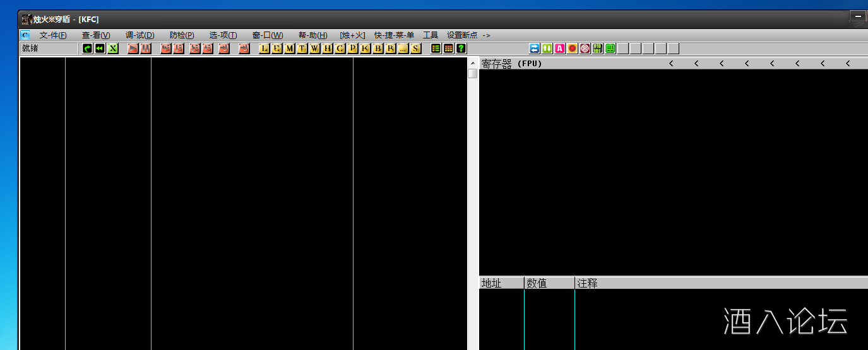Open the 查-看(V) menu
868x350 pixels.
pyautogui.click(x=96, y=35)
